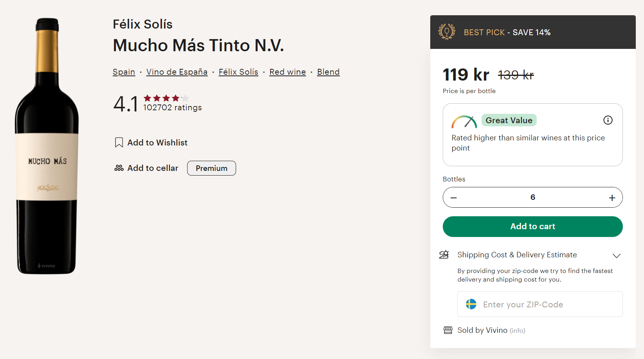Click the star rating display

click(166, 98)
